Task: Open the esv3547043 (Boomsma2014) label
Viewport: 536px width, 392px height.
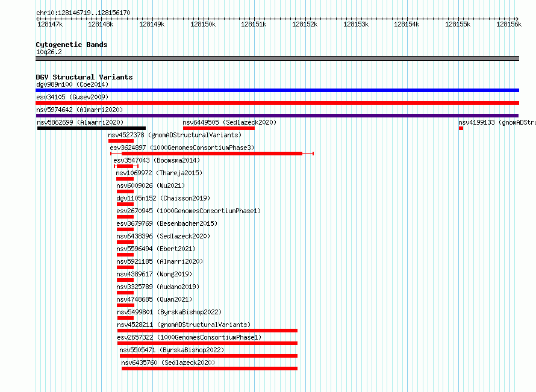Action: (157, 160)
